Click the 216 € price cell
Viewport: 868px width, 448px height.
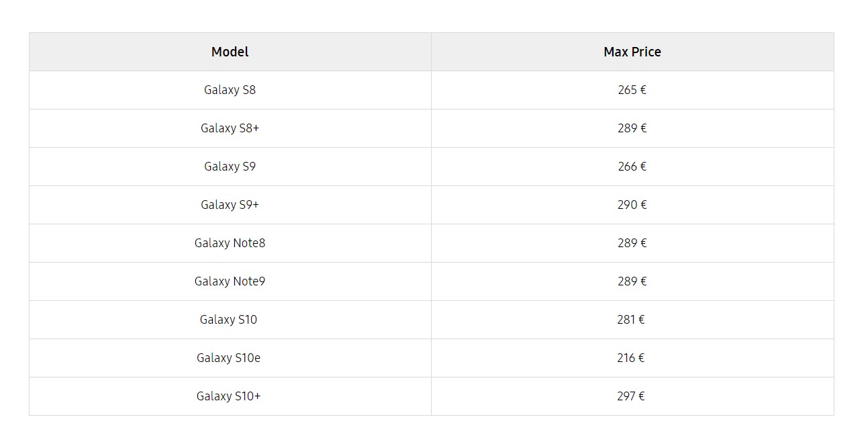tap(630, 358)
